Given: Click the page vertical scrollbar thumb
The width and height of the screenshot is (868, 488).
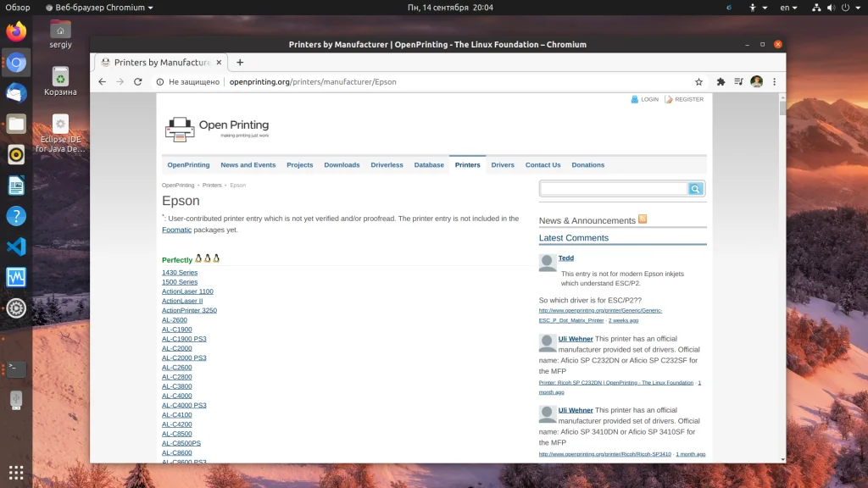Looking at the screenshot, I should click(x=782, y=108).
